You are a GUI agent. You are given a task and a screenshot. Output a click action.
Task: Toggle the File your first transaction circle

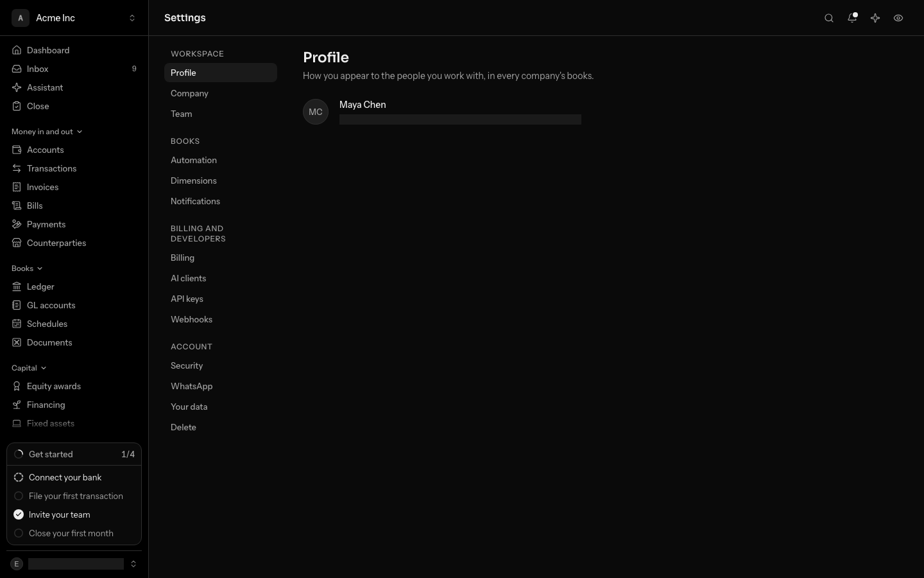point(19,496)
